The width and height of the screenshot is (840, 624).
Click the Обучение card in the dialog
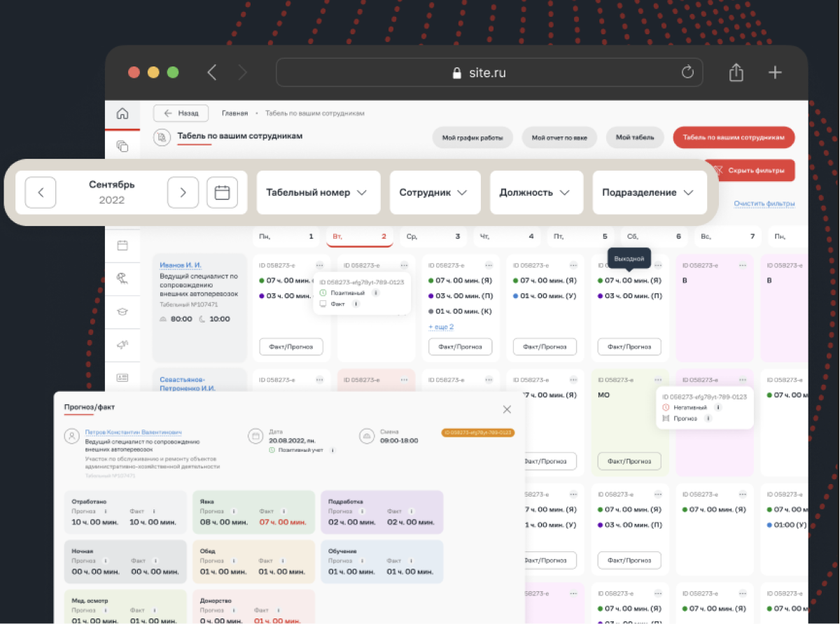(x=381, y=561)
